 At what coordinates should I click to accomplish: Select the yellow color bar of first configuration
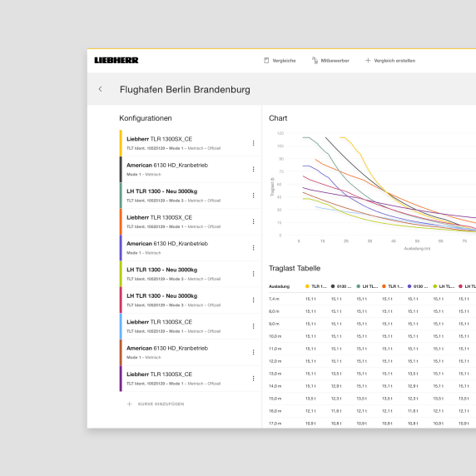click(x=121, y=143)
